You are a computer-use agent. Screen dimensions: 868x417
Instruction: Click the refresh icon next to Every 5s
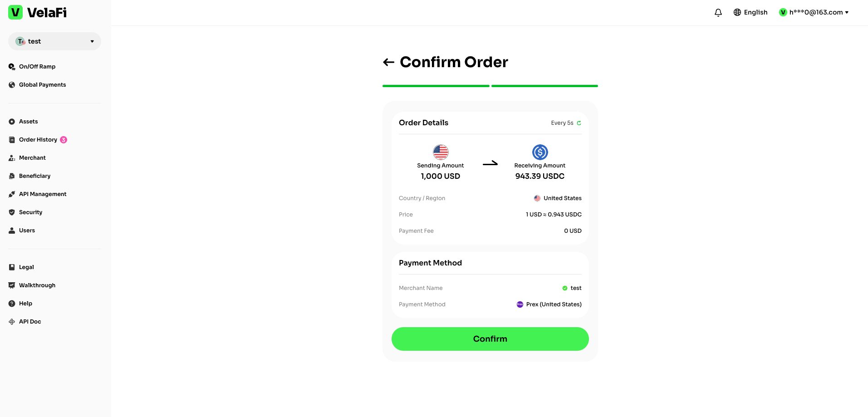(x=579, y=123)
